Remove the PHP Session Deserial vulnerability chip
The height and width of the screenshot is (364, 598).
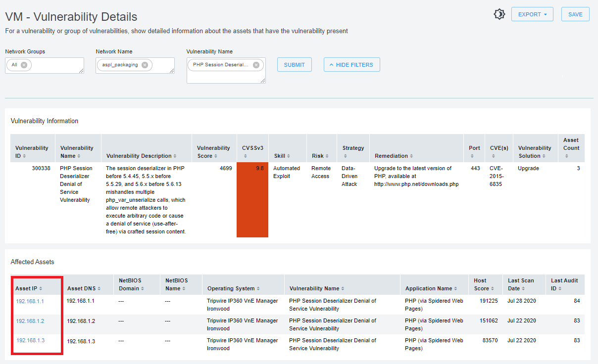click(256, 65)
